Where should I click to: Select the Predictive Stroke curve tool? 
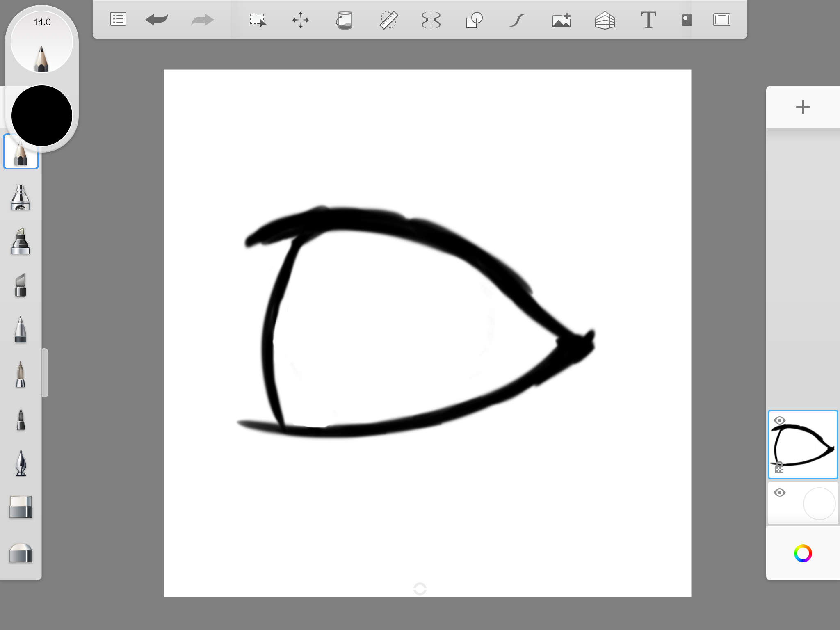518,20
